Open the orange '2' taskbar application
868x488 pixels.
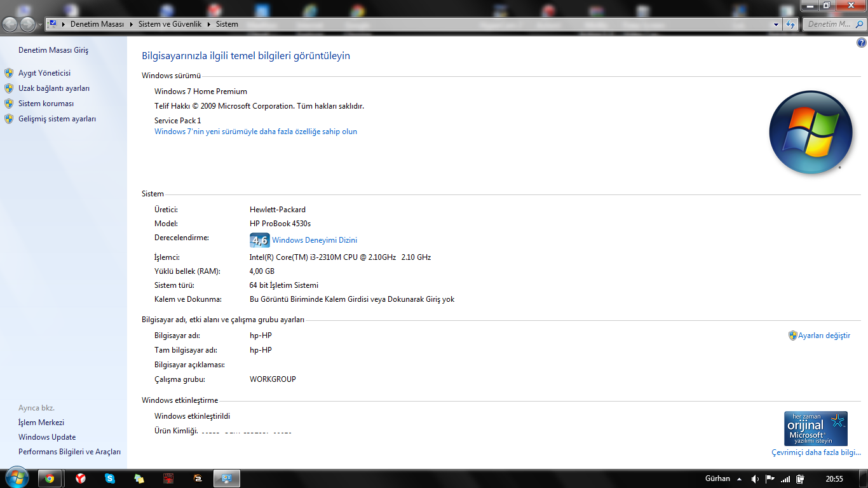pyautogui.click(x=198, y=478)
